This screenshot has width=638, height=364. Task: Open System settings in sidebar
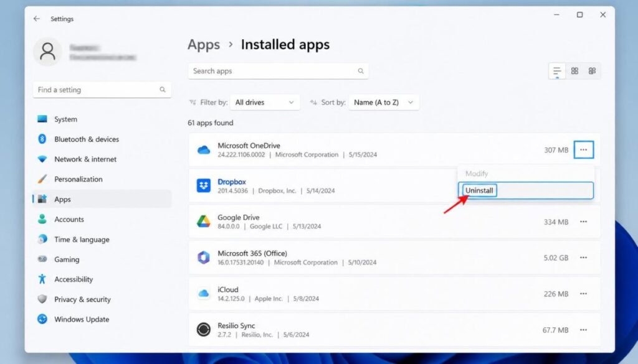(102, 119)
